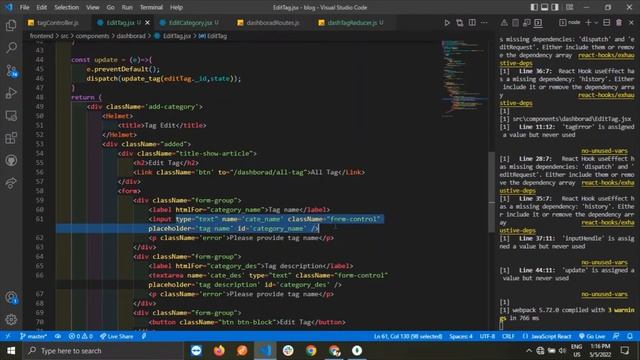Kill the terminal with the trash icon
The width and height of the screenshot is (640, 360).
(x=619, y=23)
